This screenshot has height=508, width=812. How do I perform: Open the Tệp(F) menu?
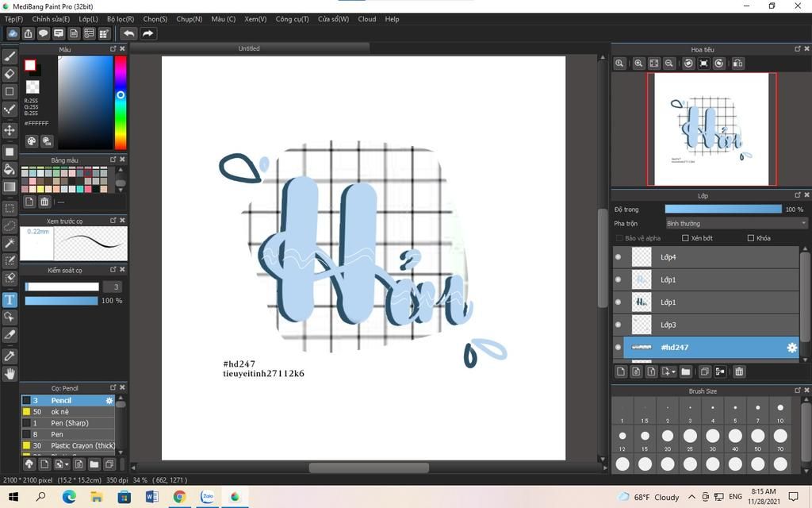coord(14,19)
